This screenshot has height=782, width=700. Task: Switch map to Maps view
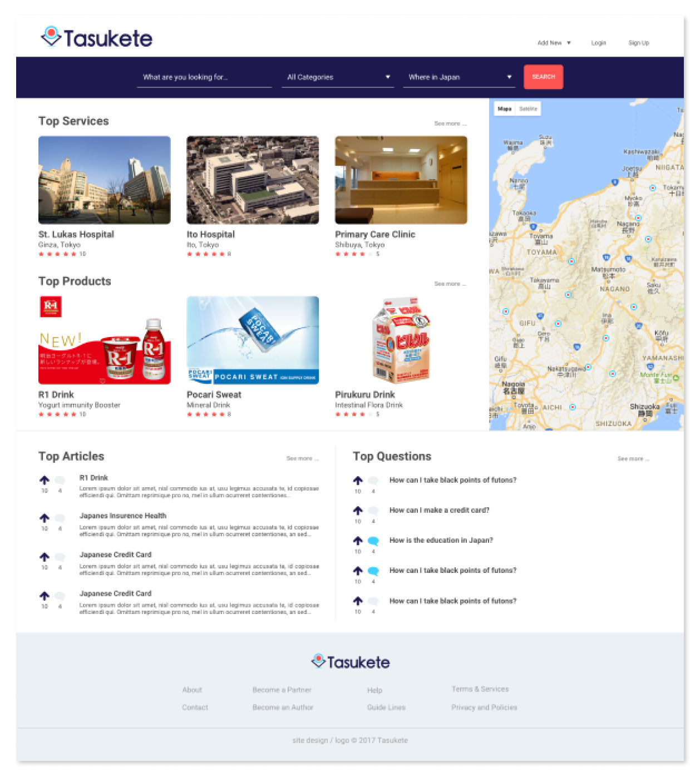(505, 109)
